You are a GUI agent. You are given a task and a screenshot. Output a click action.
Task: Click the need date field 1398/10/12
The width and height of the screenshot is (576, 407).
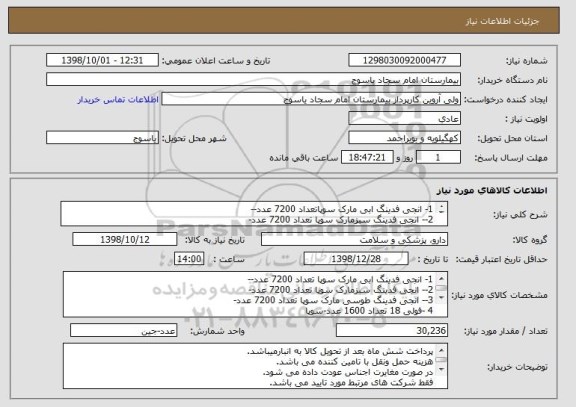point(125,240)
